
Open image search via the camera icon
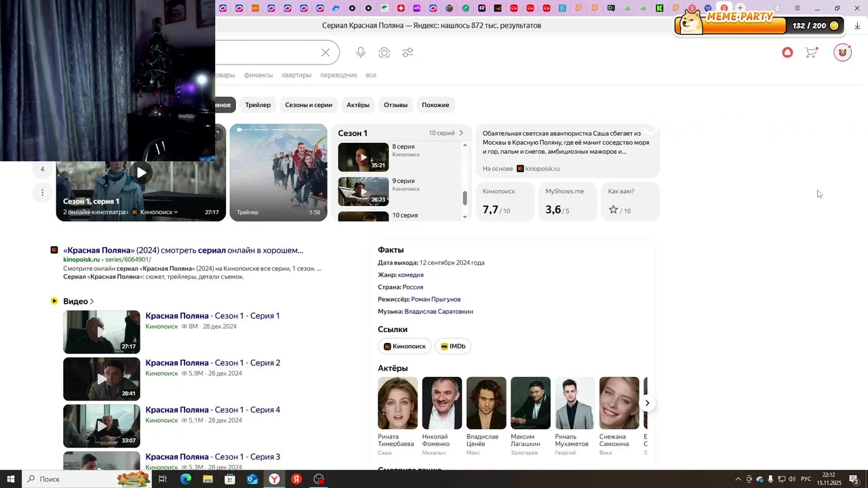(384, 53)
